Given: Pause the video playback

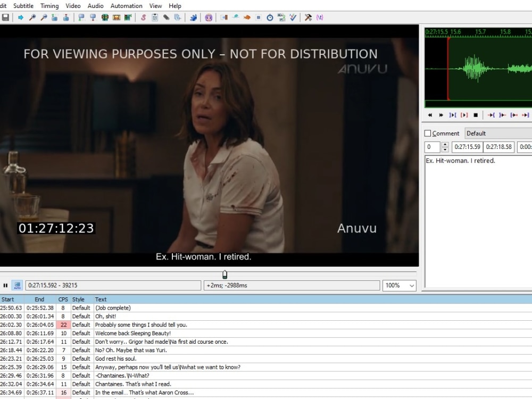Looking at the screenshot, I should pos(5,285).
